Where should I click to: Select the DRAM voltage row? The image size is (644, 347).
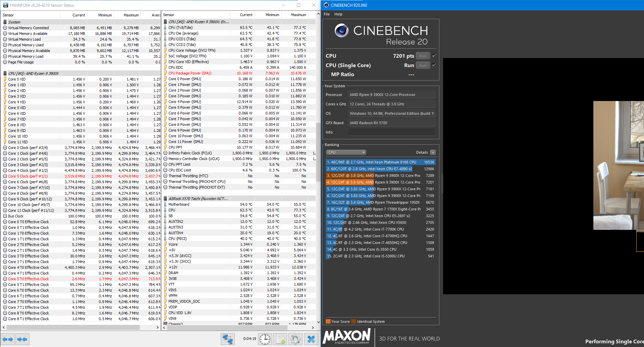[x=239, y=273]
